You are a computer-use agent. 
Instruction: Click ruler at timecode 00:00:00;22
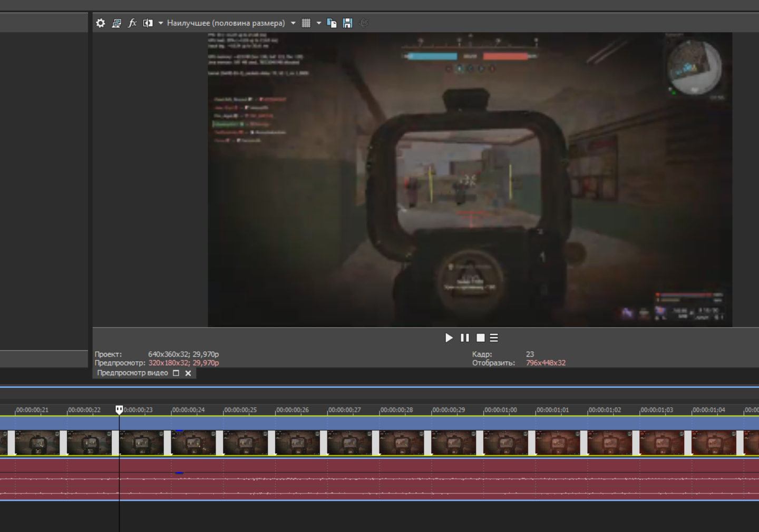(x=84, y=410)
